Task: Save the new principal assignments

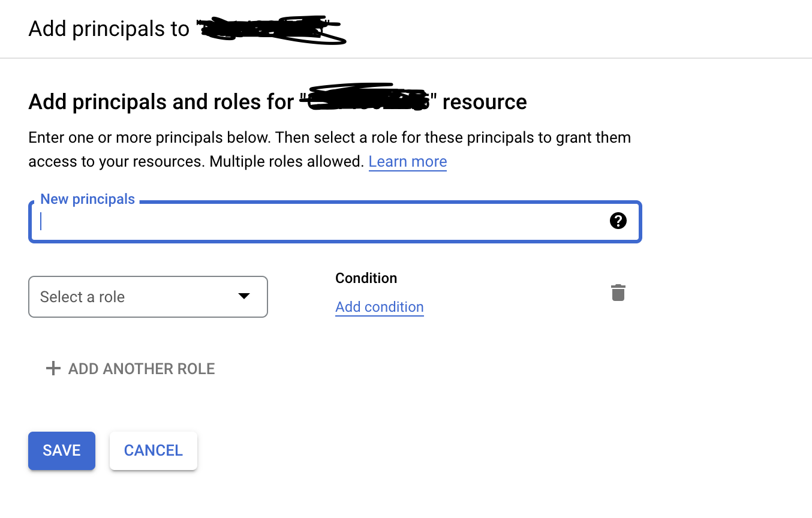Action: coord(61,450)
